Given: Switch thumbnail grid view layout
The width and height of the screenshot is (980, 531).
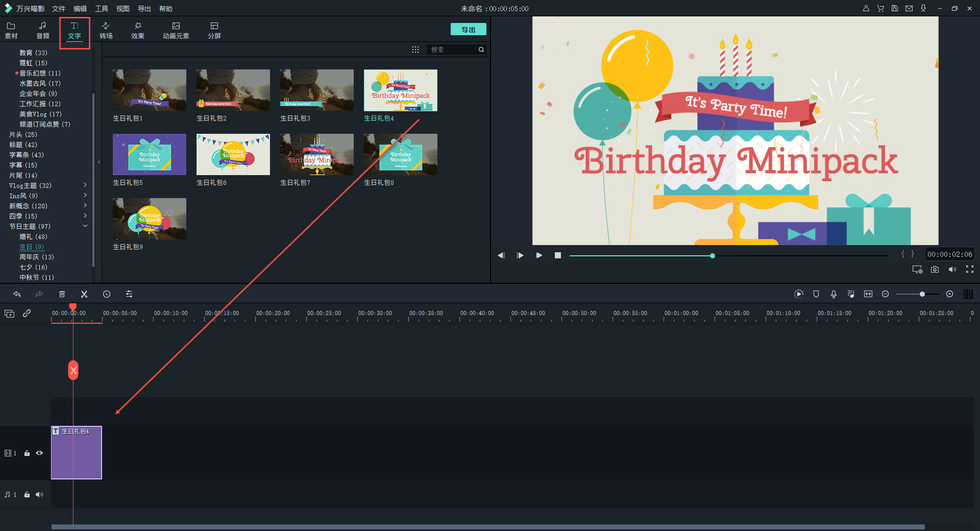Looking at the screenshot, I should [x=415, y=50].
